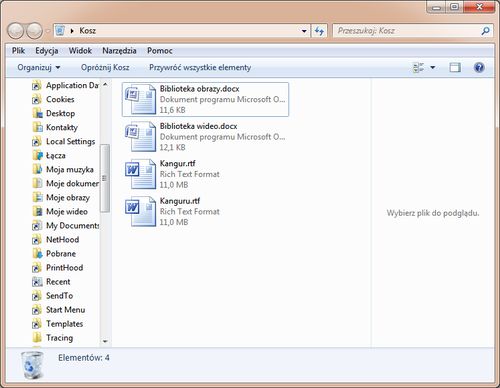Screen dimensions: 500x388
Task: Open the Narzędzia menu
Action: click(119, 51)
